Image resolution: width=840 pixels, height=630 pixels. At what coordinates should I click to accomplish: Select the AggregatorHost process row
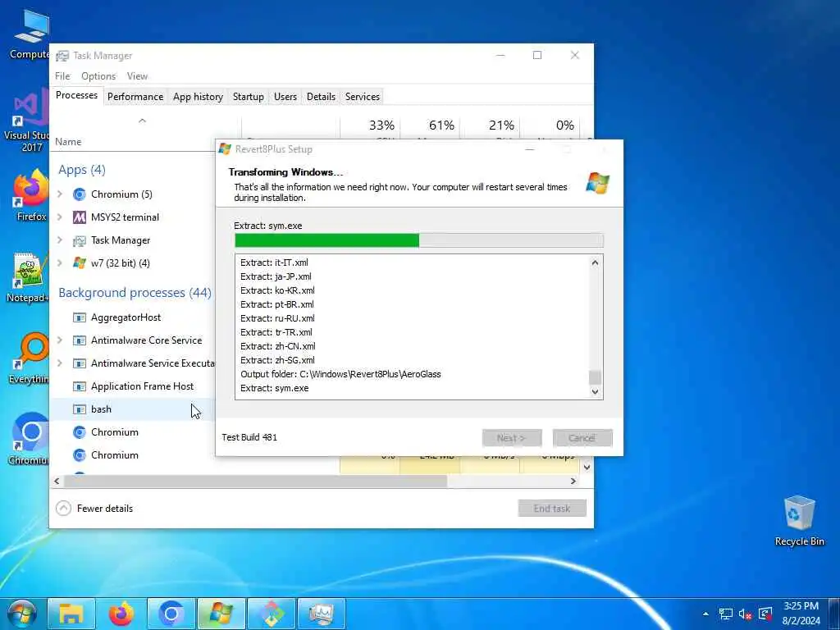click(x=134, y=317)
